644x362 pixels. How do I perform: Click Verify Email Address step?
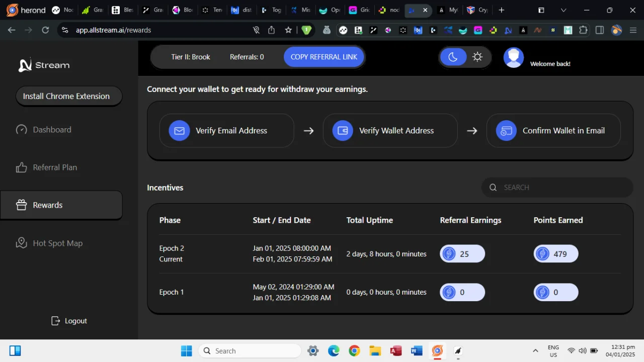[227, 131]
